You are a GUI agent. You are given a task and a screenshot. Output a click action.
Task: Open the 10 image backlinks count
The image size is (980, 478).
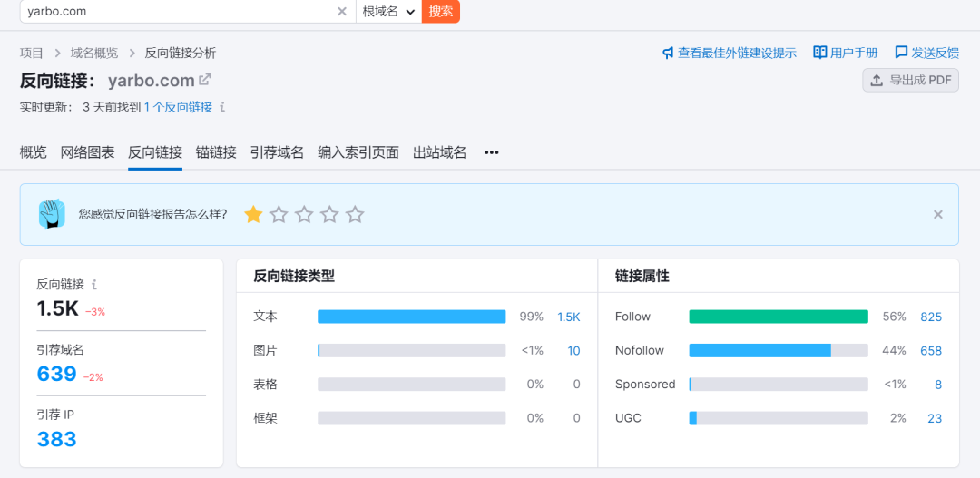tap(573, 350)
